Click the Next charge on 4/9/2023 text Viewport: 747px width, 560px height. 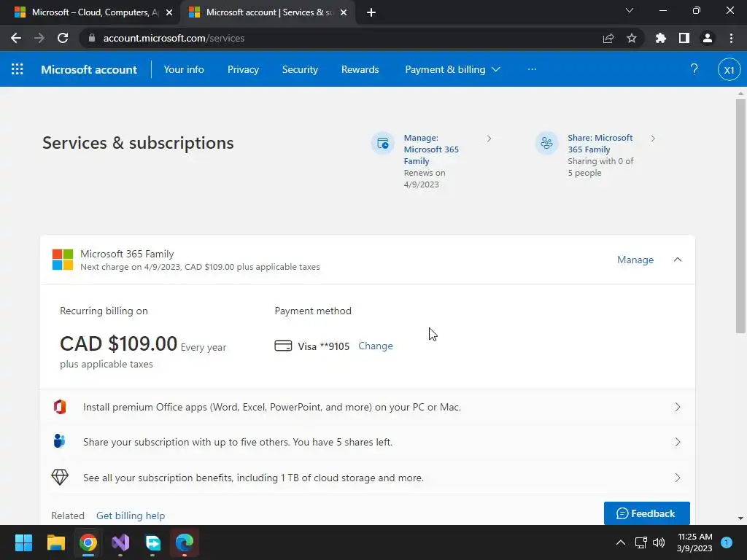point(200,267)
